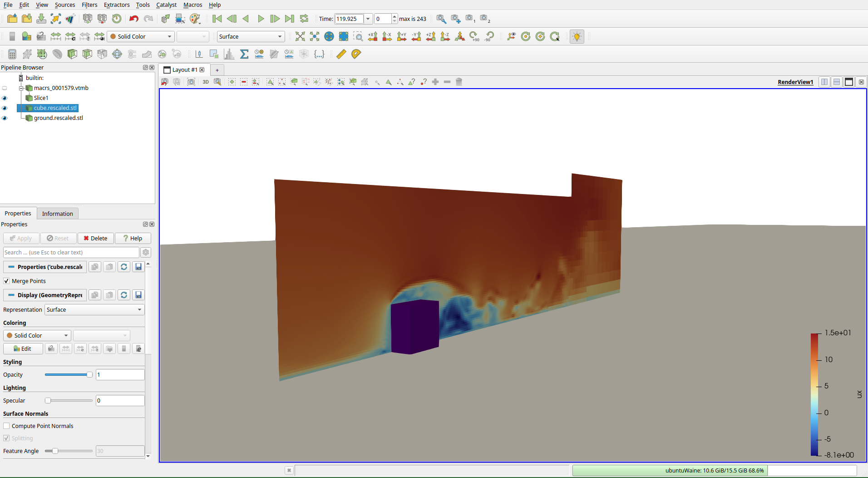Viewport: 868px width, 478px height.
Task: Apply the Stream Tracer filter
Action: [x=132, y=54]
